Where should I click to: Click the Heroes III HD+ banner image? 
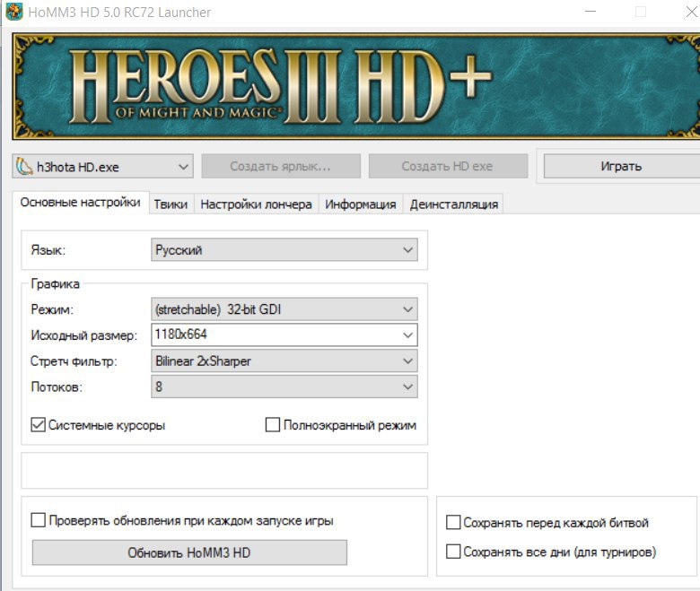click(356, 86)
